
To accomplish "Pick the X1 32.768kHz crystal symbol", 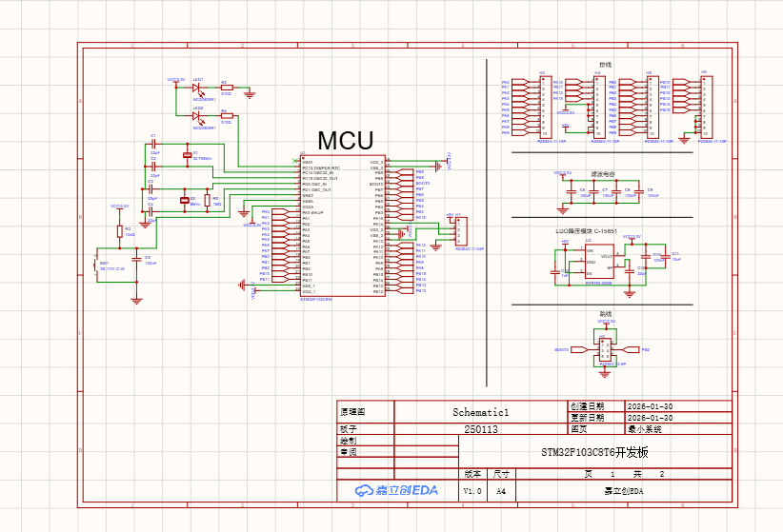I will (187, 154).
